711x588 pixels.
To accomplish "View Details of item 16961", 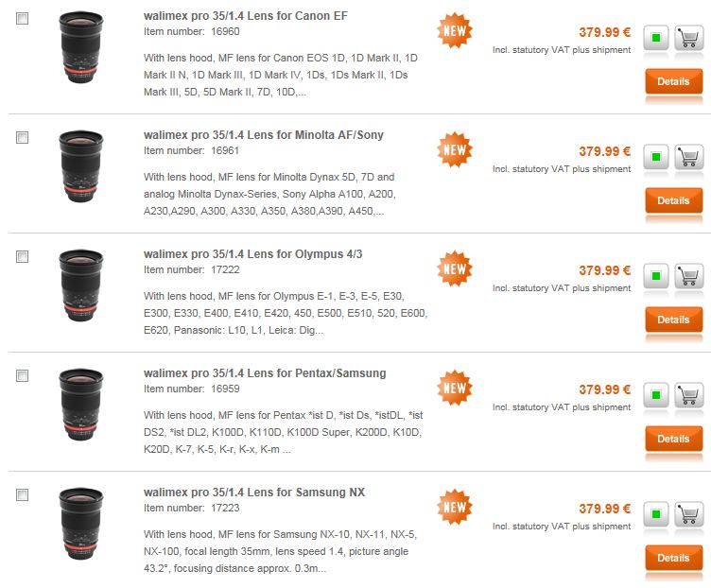I will click(674, 200).
